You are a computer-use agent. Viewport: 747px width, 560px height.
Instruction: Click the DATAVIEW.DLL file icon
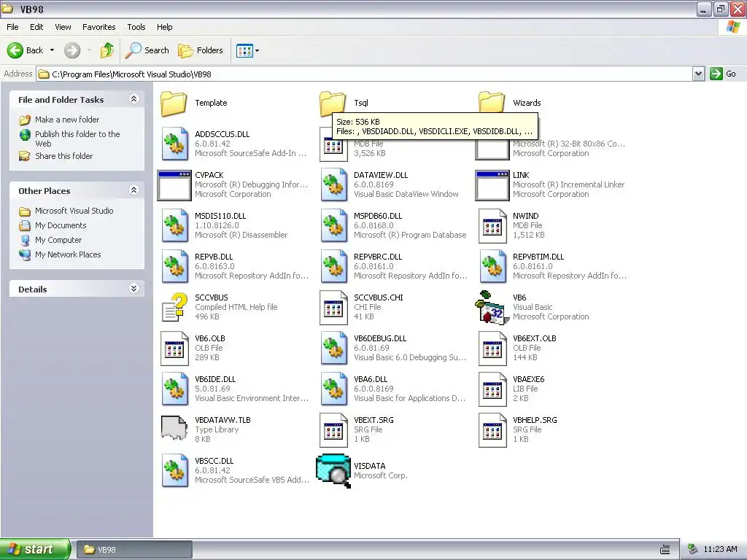pos(333,184)
